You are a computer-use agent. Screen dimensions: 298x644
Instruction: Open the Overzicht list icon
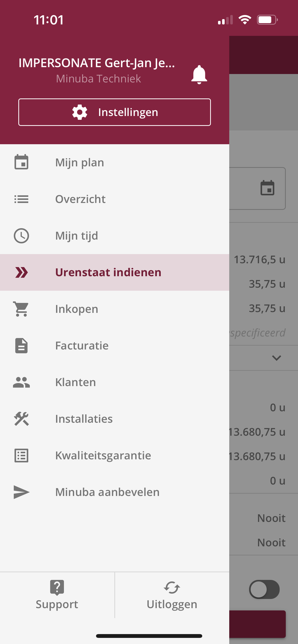pos(21,199)
